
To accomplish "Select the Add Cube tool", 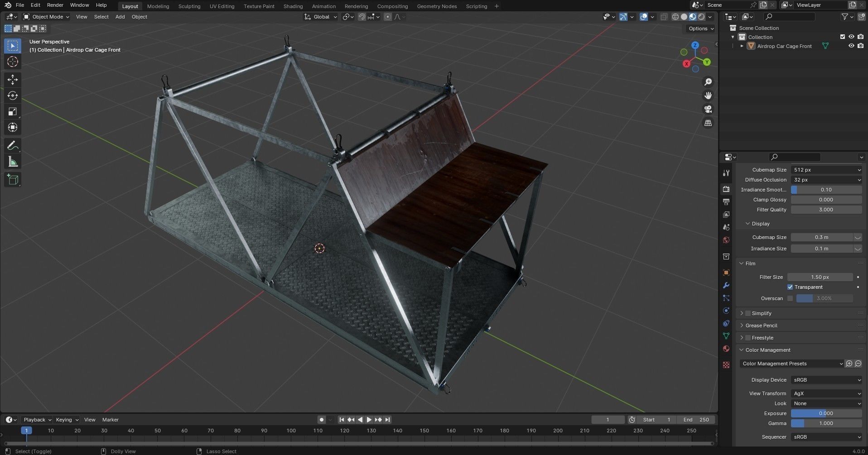I will (x=13, y=180).
